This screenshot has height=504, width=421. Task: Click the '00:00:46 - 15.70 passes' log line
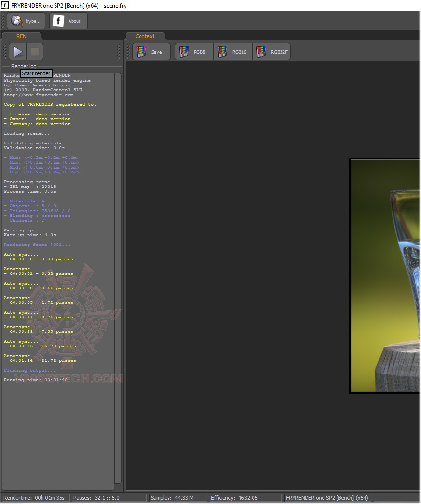tap(40, 346)
